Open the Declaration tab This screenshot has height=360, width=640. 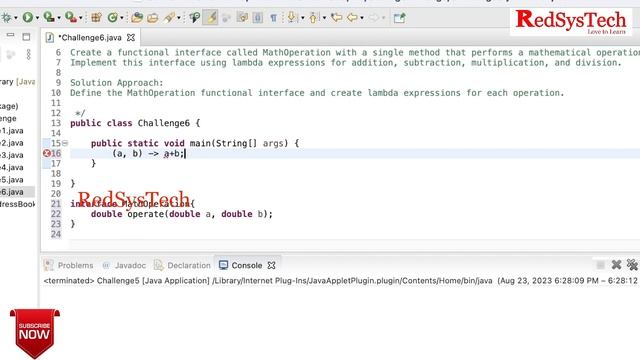182,265
